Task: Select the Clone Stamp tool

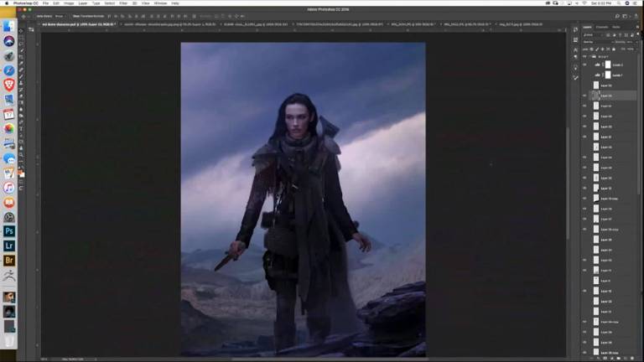Action: (x=21, y=83)
